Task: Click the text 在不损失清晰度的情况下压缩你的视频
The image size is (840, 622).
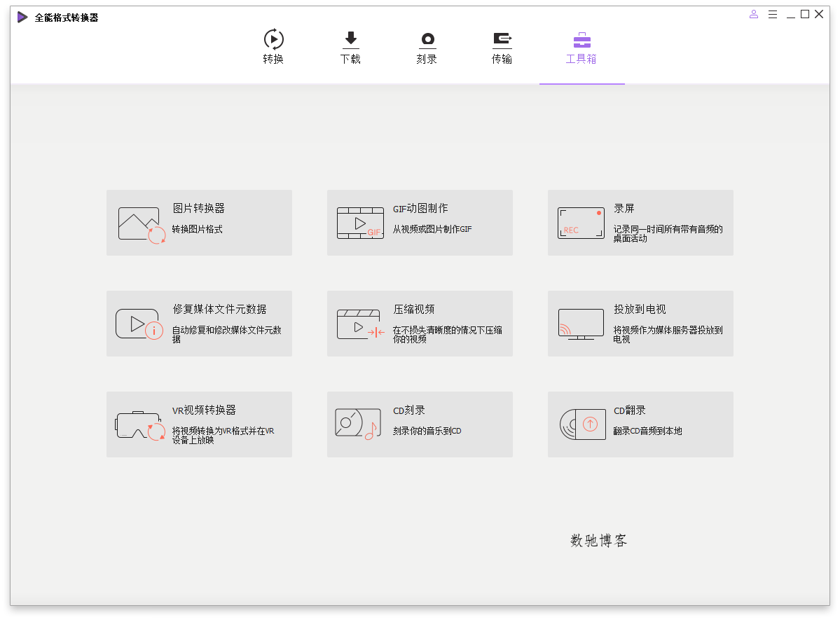Action: tap(447, 334)
